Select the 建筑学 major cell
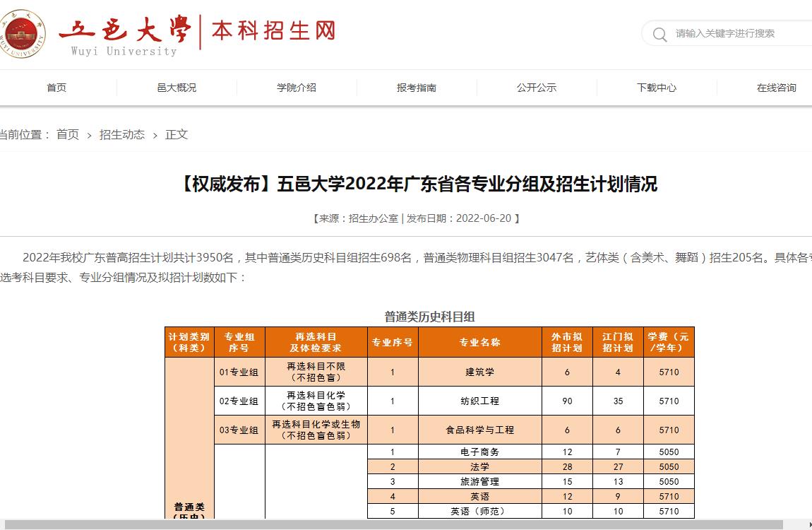The width and height of the screenshot is (812, 530). [480, 372]
